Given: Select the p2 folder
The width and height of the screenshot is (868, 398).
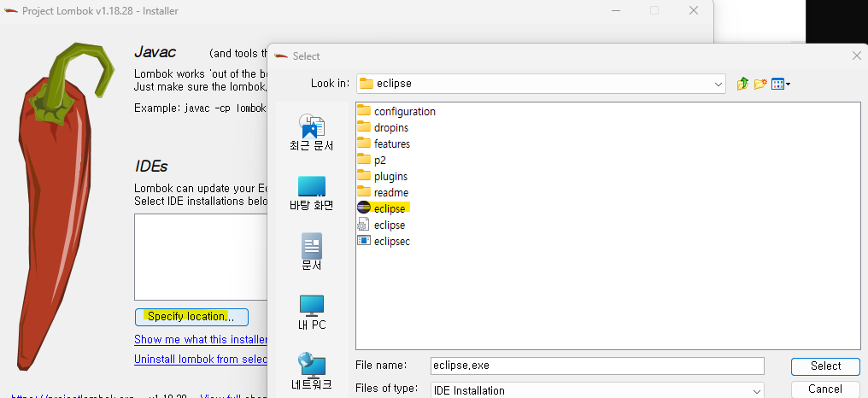Looking at the screenshot, I should pyautogui.click(x=372, y=160).
